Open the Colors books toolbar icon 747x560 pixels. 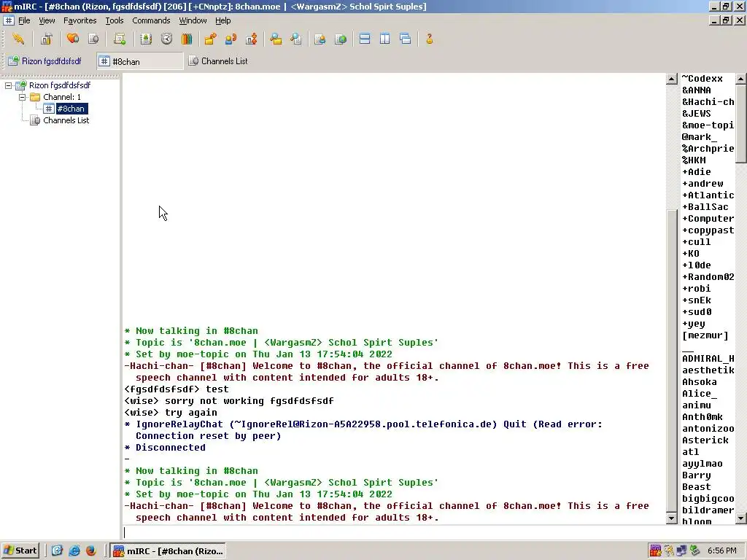[x=186, y=39]
